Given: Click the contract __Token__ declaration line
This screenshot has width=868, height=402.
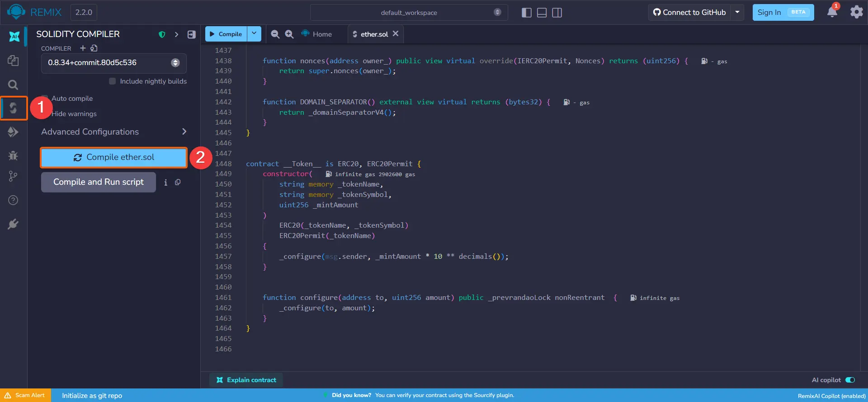Looking at the screenshot, I should (334, 164).
